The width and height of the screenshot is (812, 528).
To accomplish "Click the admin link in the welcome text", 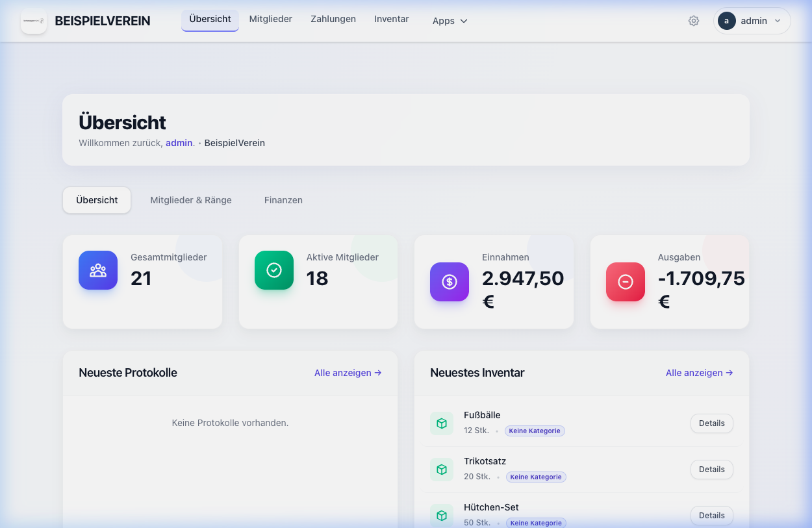I will 179,143.
